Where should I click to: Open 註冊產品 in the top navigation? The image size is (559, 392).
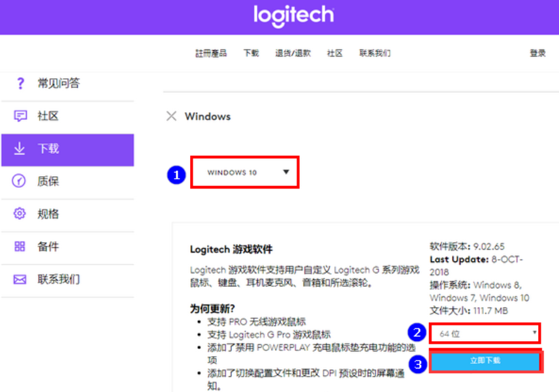211,53
